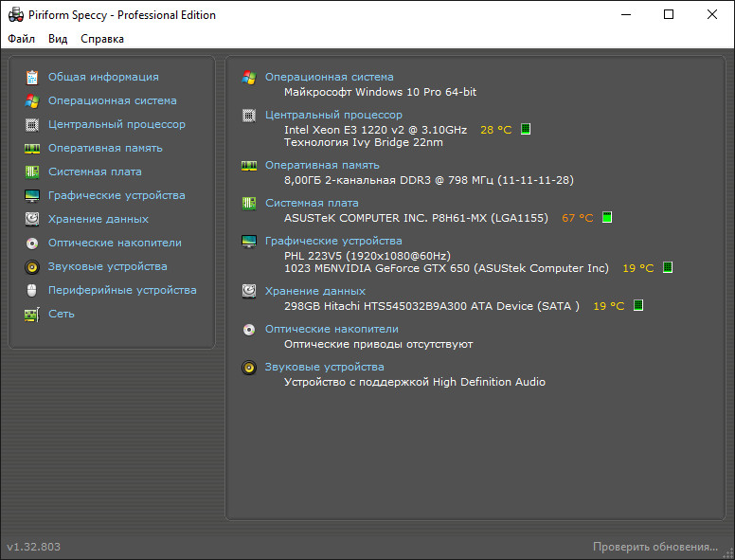This screenshot has height=560, width=735.
Task: Click the Звуковые устройства heading in summary
Action: (x=324, y=367)
